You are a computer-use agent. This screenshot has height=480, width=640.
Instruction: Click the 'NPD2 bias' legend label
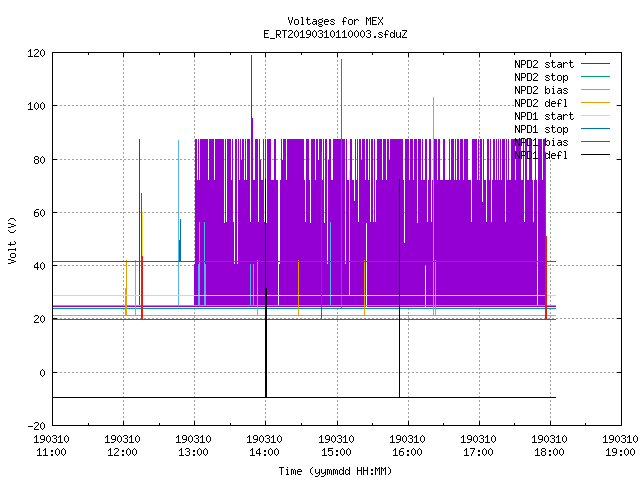(x=541, y=90)
